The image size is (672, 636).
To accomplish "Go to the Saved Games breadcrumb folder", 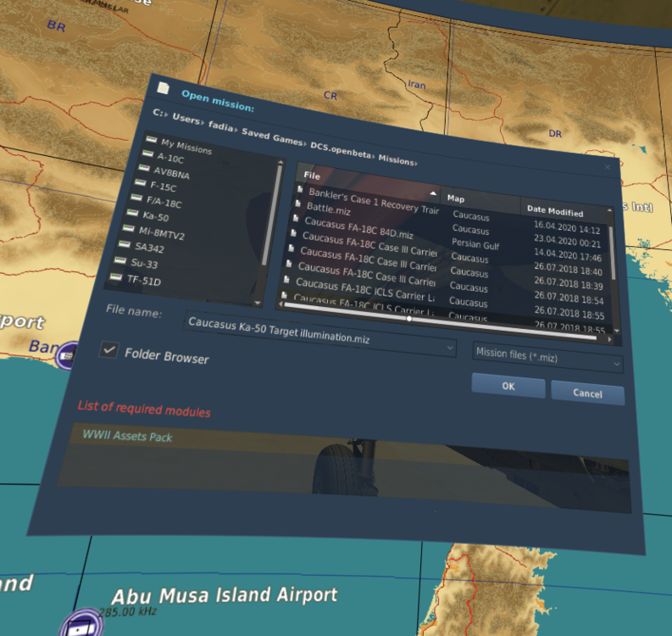I will point(272,137).
